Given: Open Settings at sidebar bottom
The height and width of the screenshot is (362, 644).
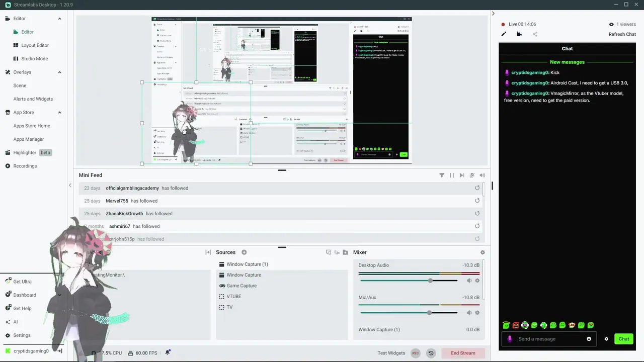Looking at the screenshot, I should pos(22,335).
